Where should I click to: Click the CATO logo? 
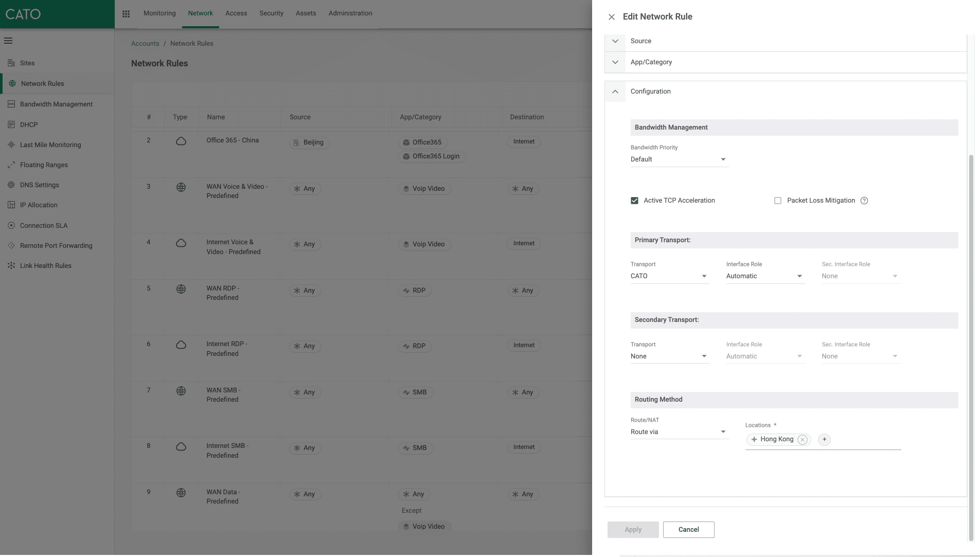point(23,14)
